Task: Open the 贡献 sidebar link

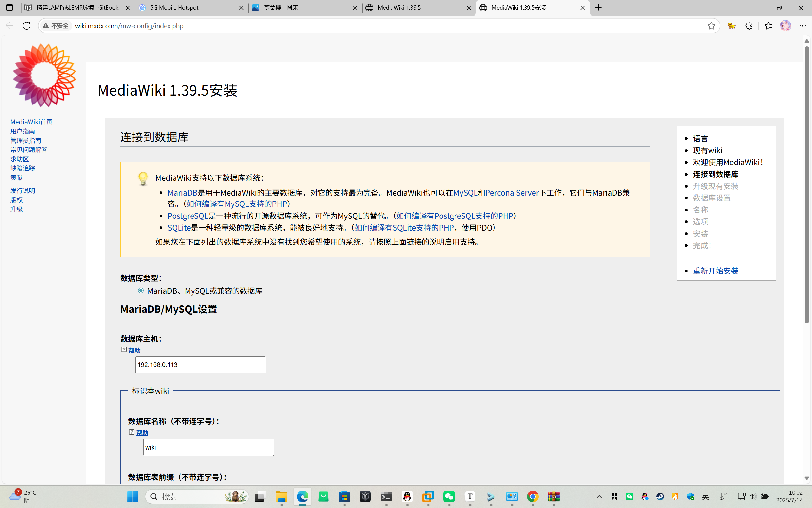Action: click(16, 177)
